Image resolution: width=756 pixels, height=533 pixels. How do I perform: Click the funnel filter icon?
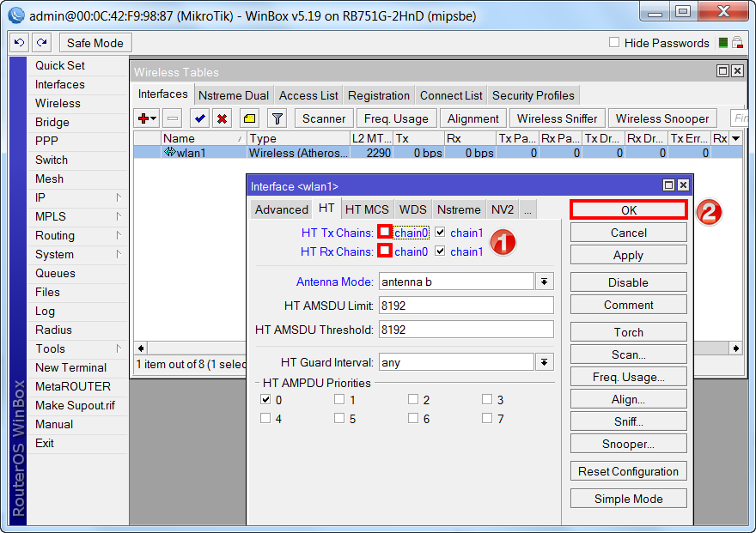tap(277, 118)
